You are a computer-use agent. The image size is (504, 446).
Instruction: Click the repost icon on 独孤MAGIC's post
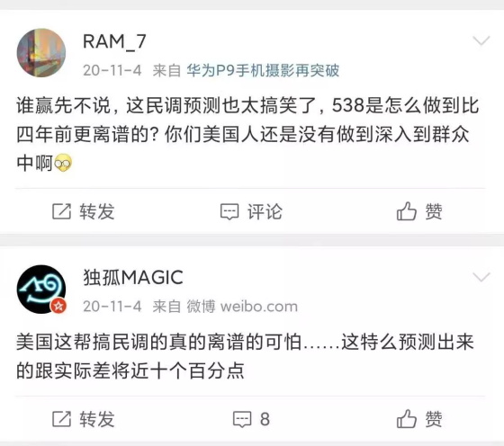[x=61, y=419]
